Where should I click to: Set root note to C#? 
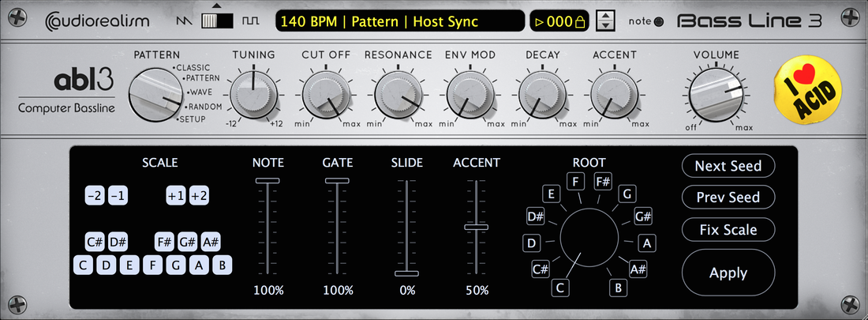[541, 269]
